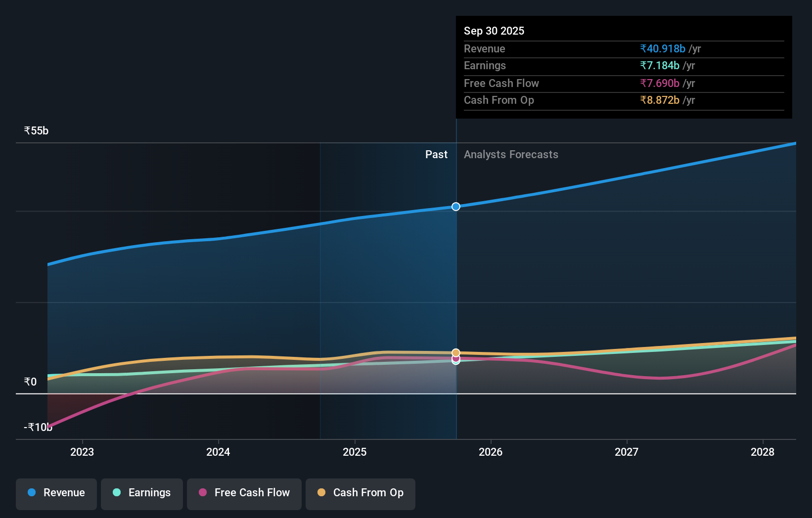
Task: Toggle the Revenue series visibility
Action: (x=56, y=493)
